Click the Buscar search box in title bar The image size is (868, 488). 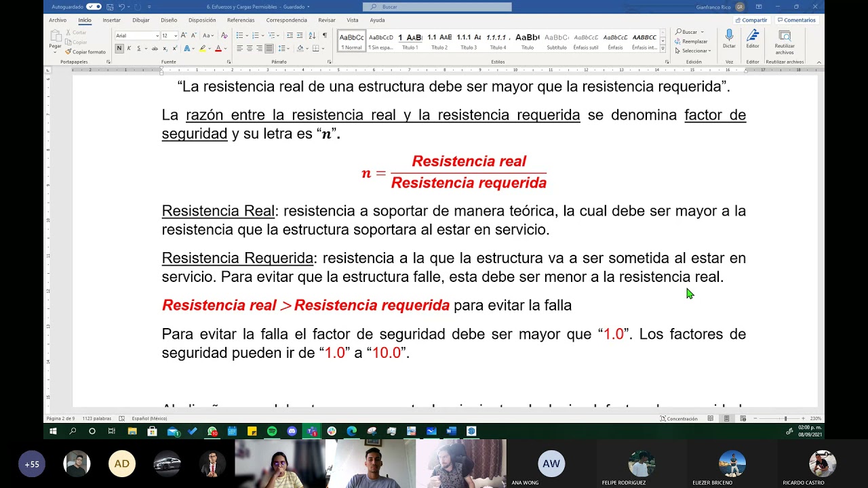437,7
